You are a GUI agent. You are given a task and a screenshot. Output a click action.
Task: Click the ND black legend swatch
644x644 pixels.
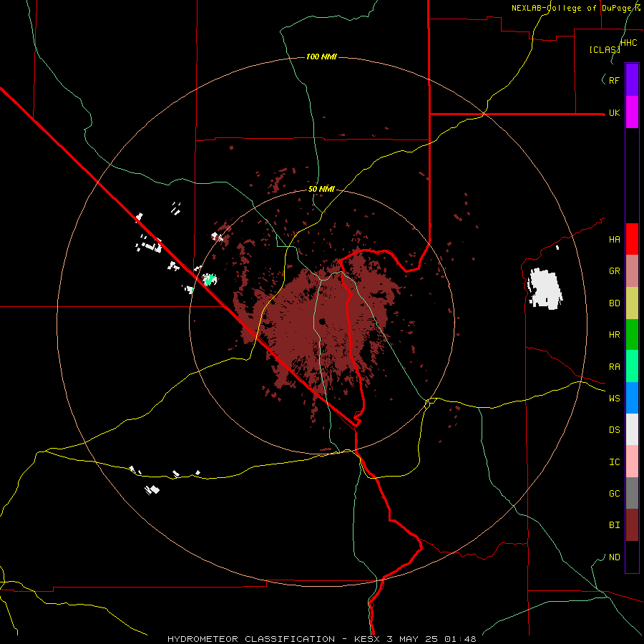click(632, 557)
